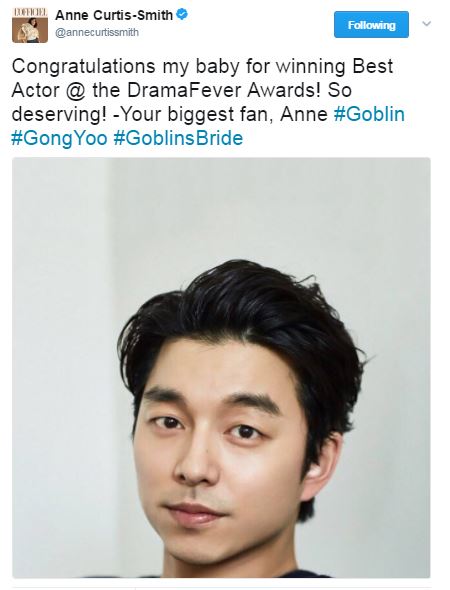Toggle the blue Following button

point(371,25)
